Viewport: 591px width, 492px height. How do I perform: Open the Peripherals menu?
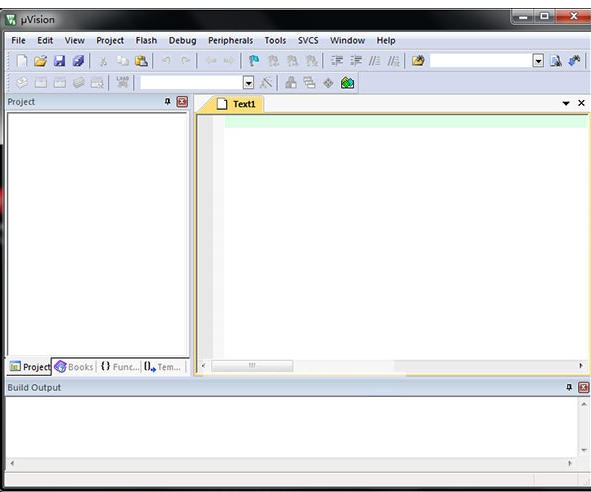click(230, 40)
